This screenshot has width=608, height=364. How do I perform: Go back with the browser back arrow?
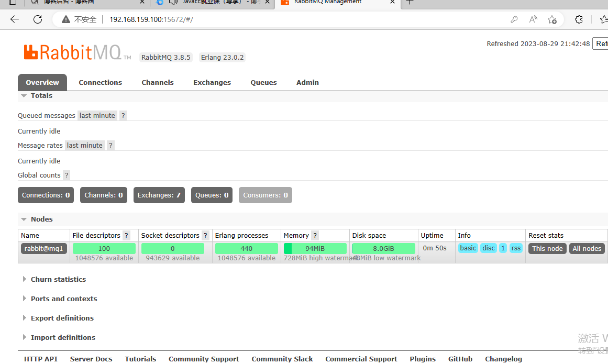click(14, 19)
